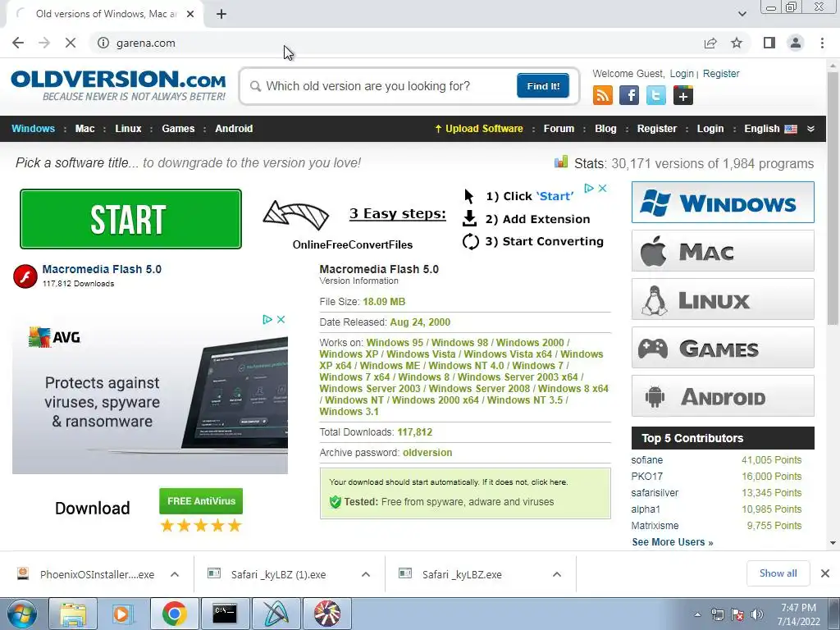The width and height of the screenshot is (840, 630).
Task: Click the OLDVERSION.com logo
Action: (x=118, y=85)
